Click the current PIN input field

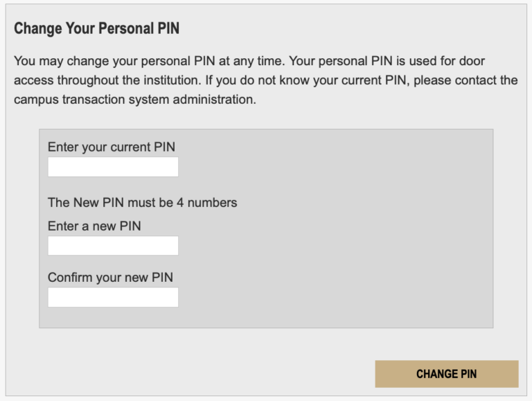[x=113, y=167]
